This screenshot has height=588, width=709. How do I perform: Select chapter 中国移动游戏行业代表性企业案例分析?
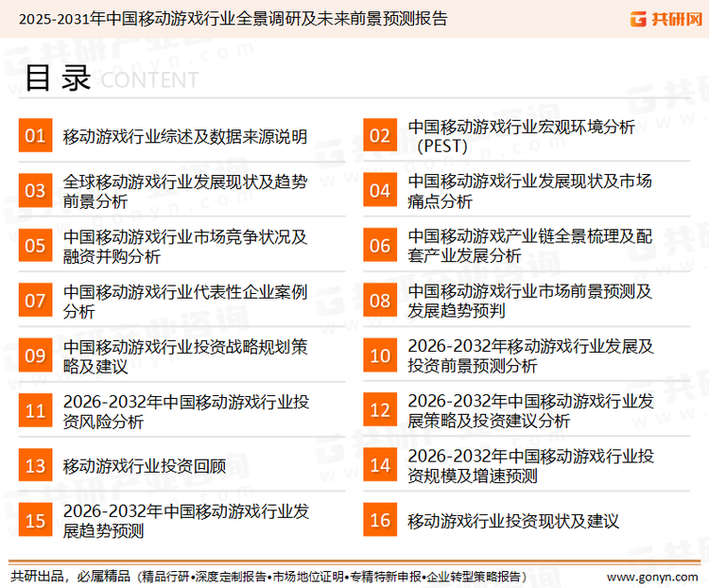[185, 302]
